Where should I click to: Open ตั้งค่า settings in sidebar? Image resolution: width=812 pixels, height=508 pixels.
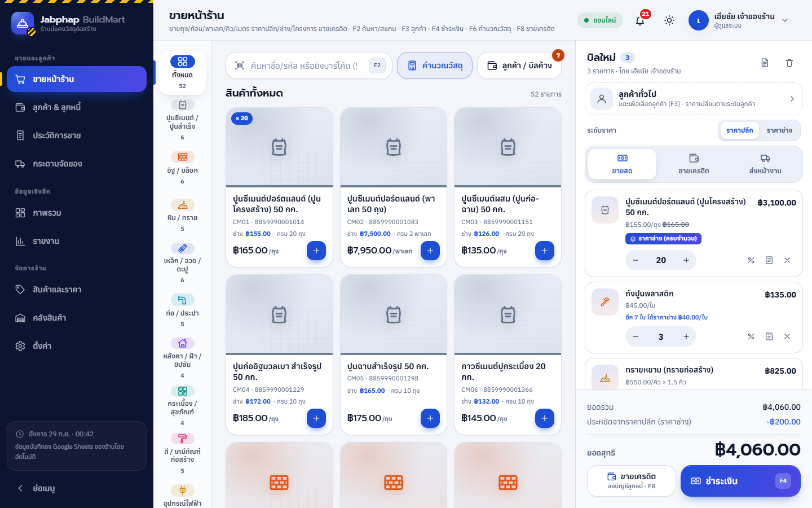(77, 346)
